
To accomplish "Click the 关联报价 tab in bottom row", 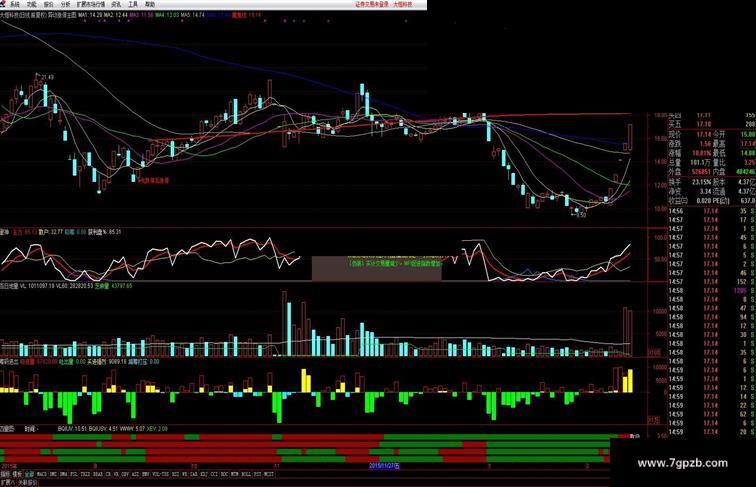I will (27, 482).
